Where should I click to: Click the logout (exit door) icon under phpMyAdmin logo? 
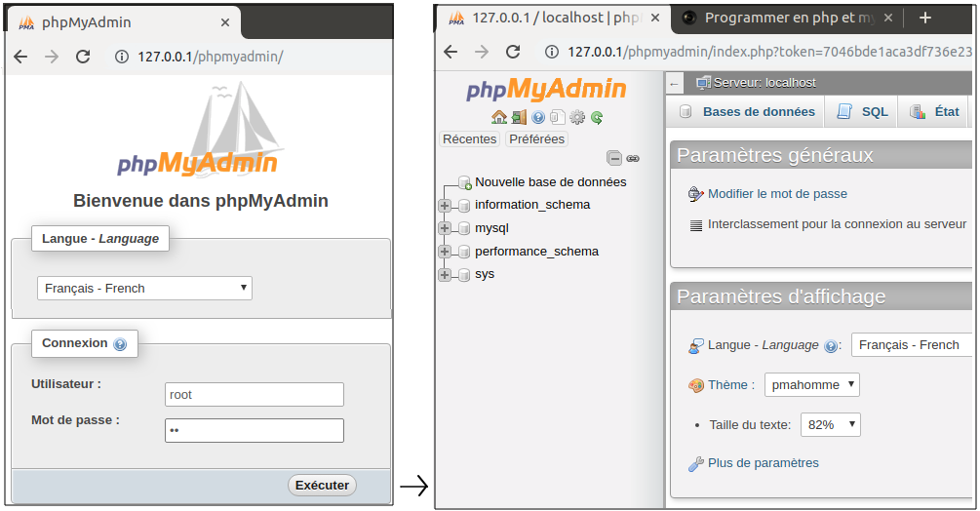point(519,117)
